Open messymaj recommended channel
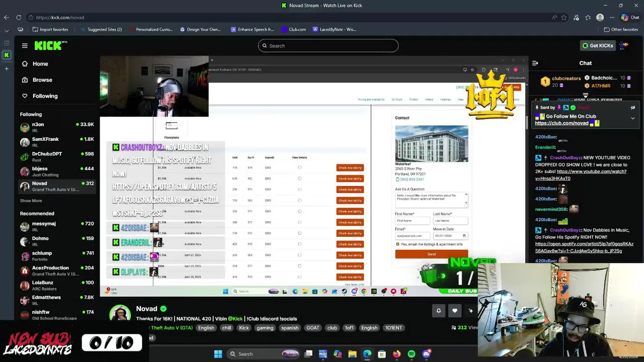The image size is (644, 362). [56, 226]
